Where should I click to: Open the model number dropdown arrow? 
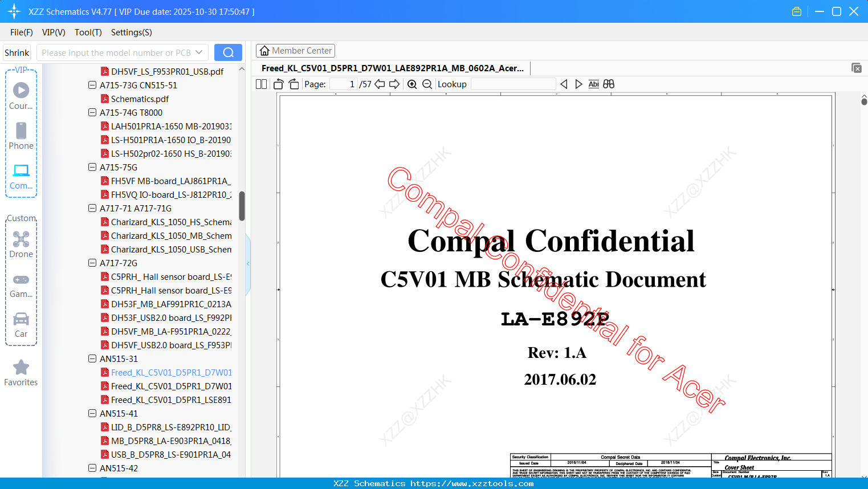point(199,52)
